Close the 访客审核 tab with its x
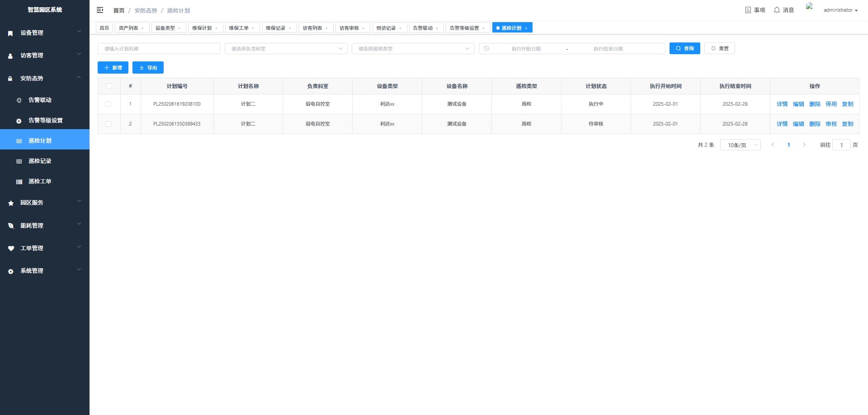The height and width of the screenshot is (415, 868). click(363, 28)
